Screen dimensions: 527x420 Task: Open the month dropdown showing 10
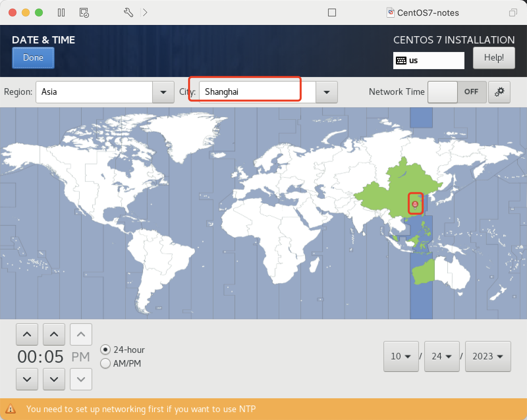coord(401,356)
